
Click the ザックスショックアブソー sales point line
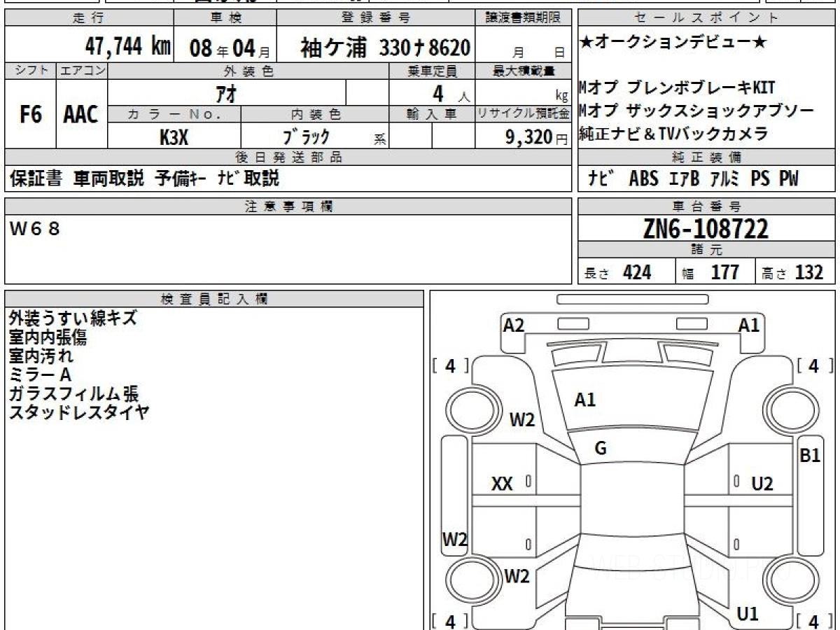[x=696, y=111]
